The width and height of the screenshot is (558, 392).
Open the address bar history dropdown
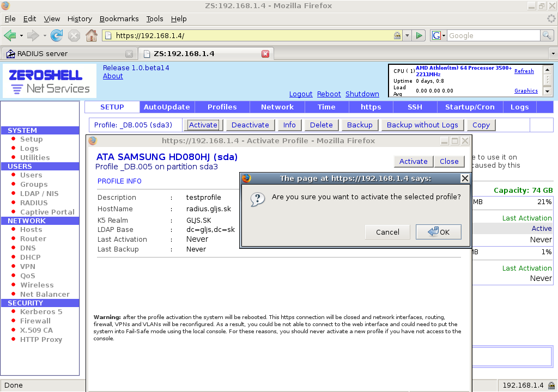coord(407,35)
